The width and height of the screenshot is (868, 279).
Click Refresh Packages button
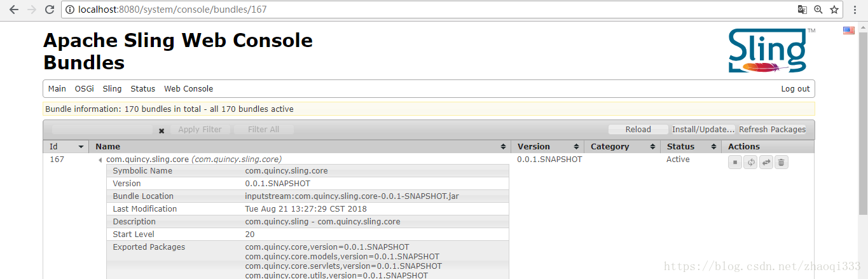click(772, 130)
